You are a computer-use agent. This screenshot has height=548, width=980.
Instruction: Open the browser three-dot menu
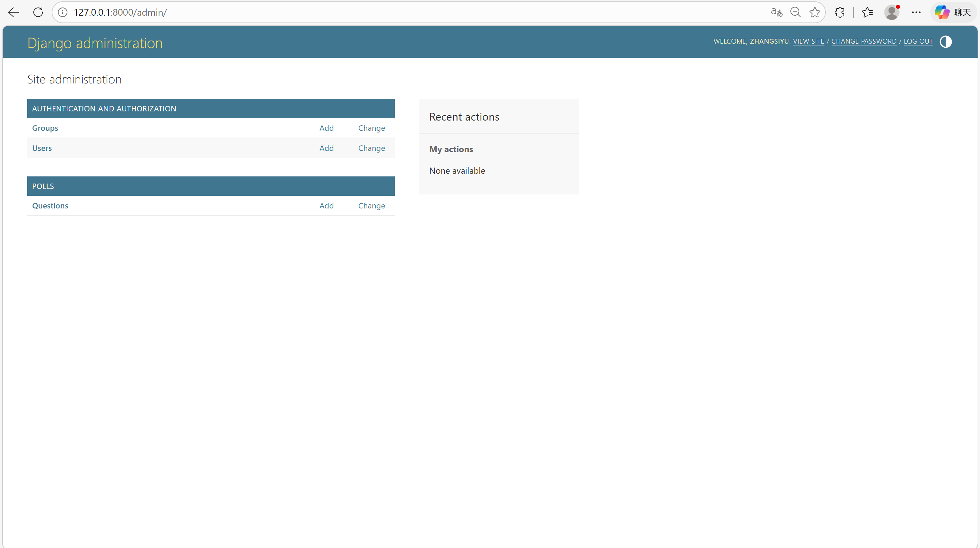tap(916, 12)
